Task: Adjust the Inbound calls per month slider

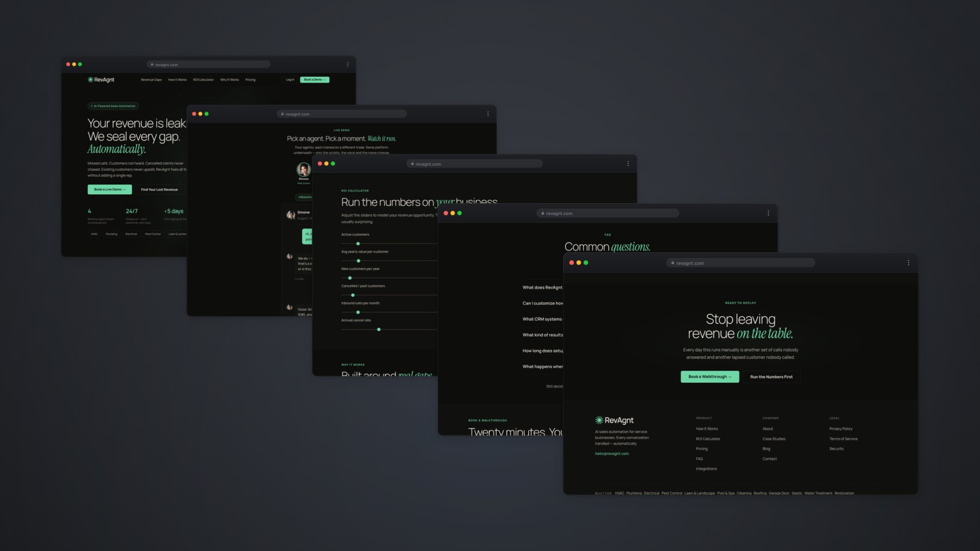Action: tap(358, 312)
